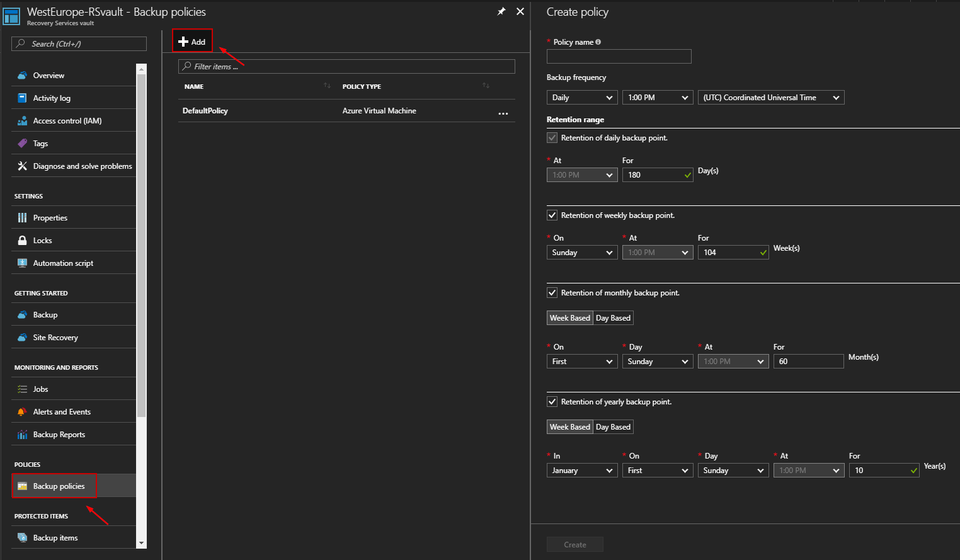This screenshot has width=960, height=560.
Task: Open yearly retention Day dropdown
Action: (733, 471)
